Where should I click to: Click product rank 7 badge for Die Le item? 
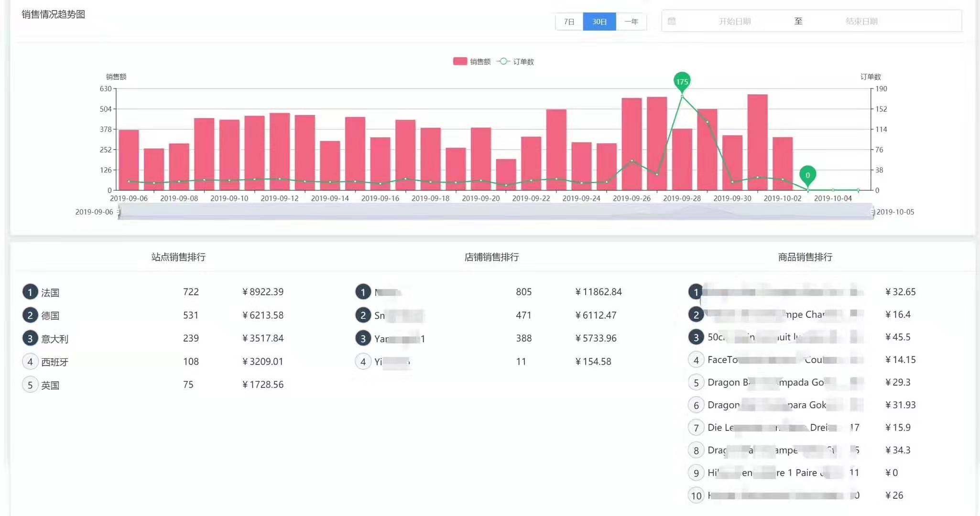point(696,428)
